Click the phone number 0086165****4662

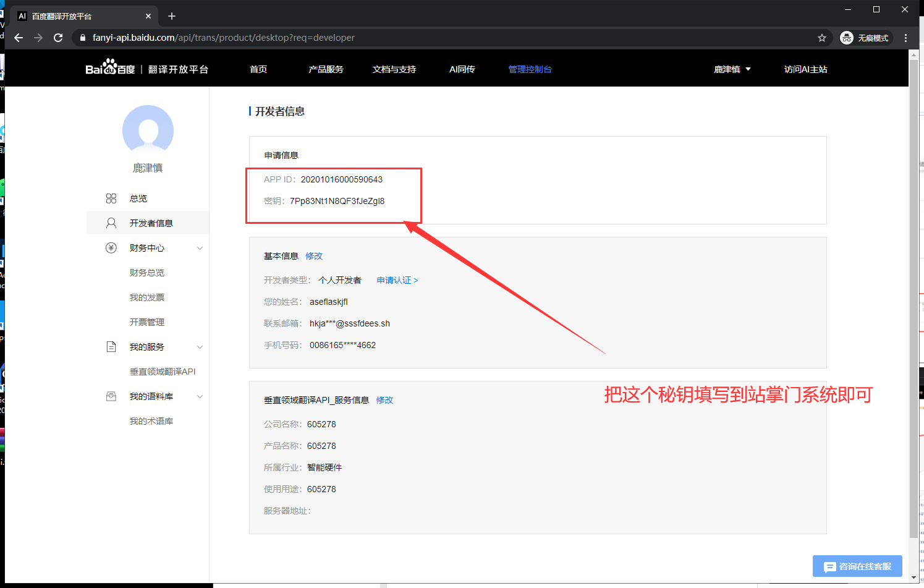pyautogui.click(x=342, y=345)
